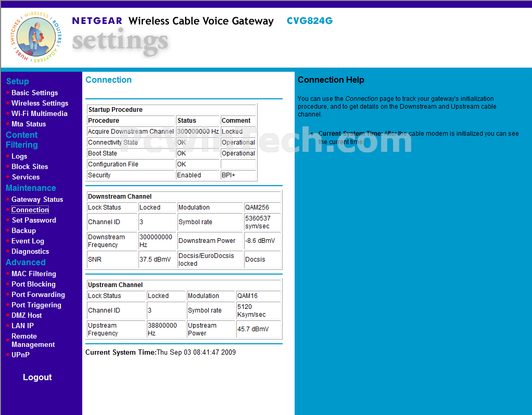The width and height of the screenshot is (532, 415).
Task: Open Set Password page
Action: pyautogui.click(x=34, y=221)
